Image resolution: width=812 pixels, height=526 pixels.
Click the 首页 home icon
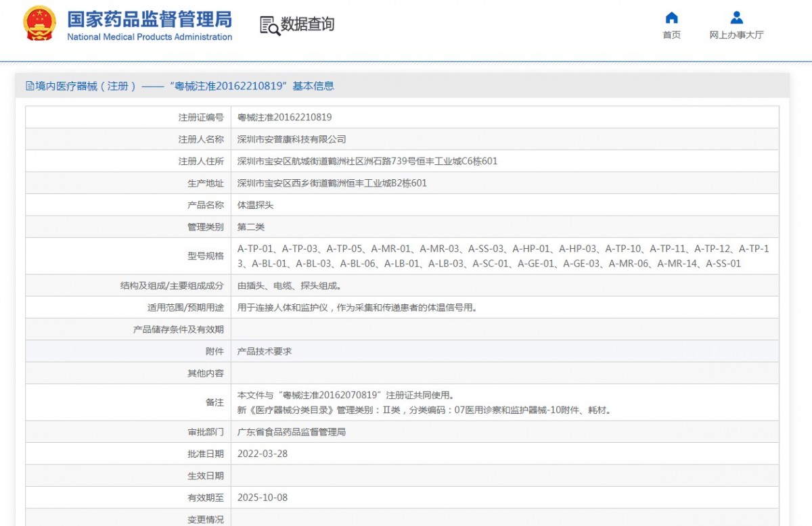[x=671, y=18]
